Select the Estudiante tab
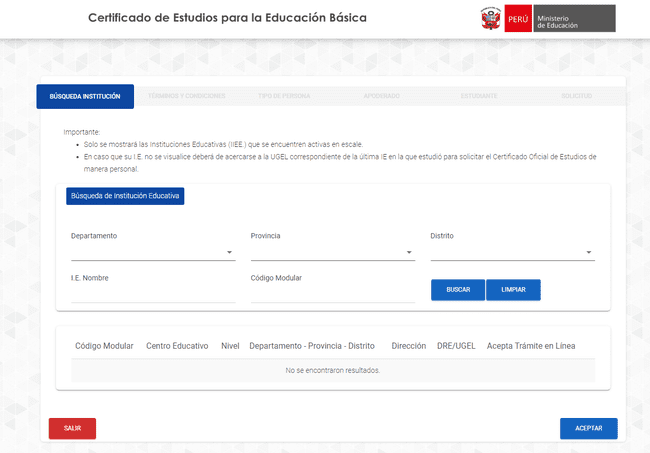650x453 pixels. [480, 96]
